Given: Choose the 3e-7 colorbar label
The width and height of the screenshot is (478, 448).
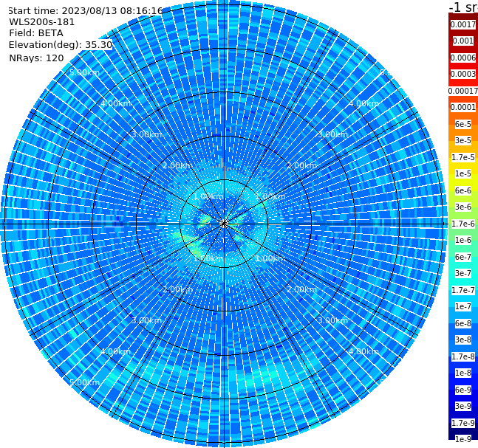Looking at the screenshot, I should [x=463, y=273].
